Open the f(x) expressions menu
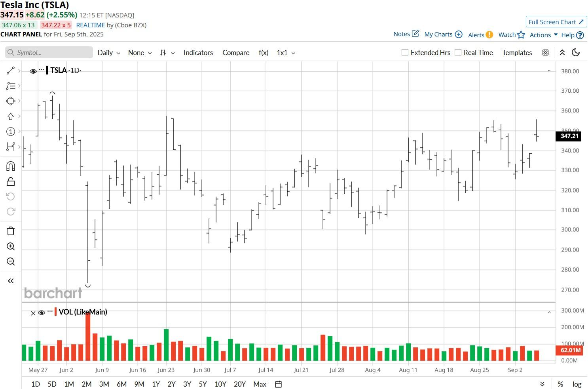Screen dimensions: 588x389 pos(264,53)
